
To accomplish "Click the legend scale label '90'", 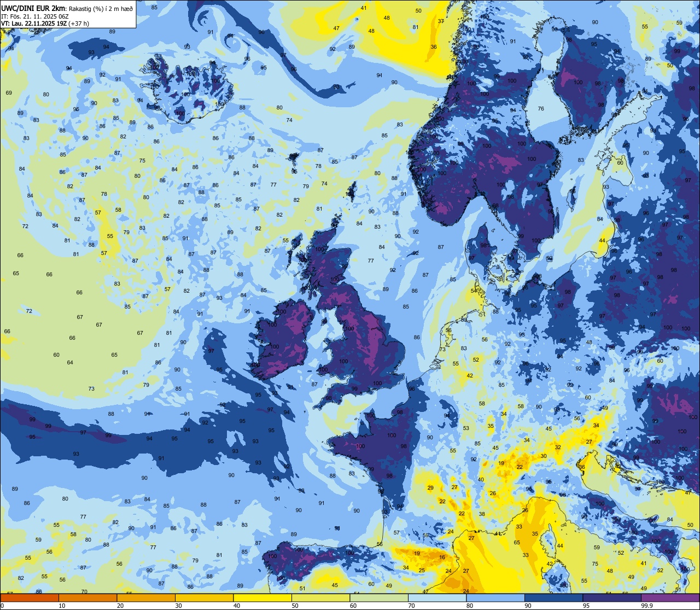I will 528,606.
